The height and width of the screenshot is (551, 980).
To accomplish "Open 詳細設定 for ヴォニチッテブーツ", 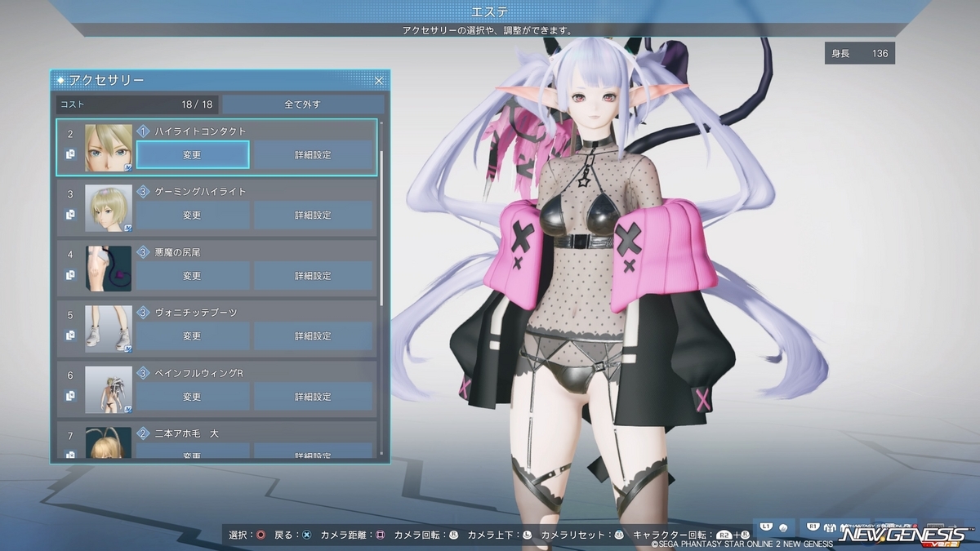I will click(314, 335).
